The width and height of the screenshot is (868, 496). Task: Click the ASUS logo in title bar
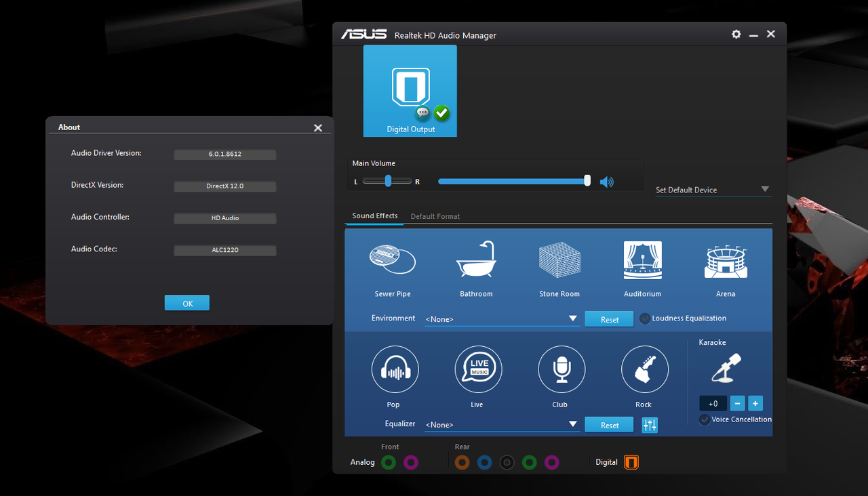(363, 34)
